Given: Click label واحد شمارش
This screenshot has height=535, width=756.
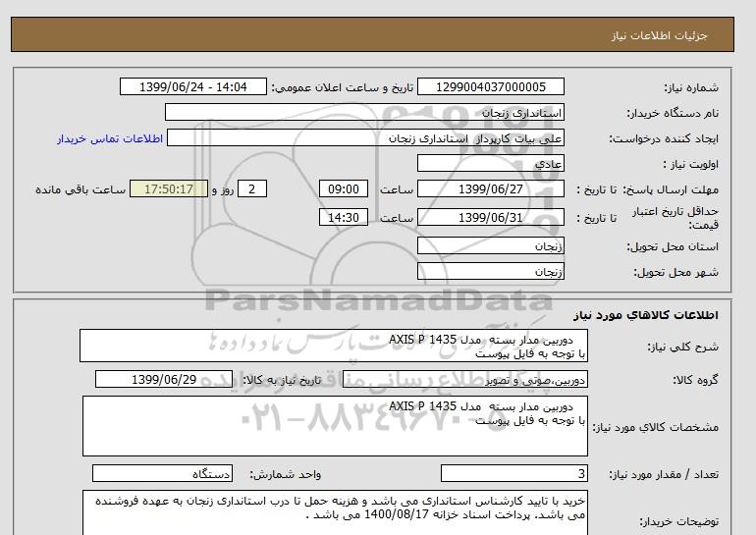Looking at the screenshot, I should coord(286,474).
